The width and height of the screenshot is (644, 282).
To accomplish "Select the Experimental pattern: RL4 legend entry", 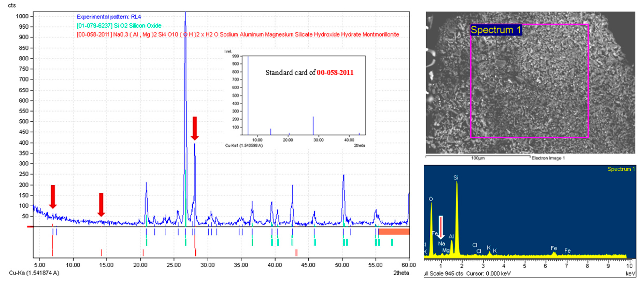I will tap(109, 17).
